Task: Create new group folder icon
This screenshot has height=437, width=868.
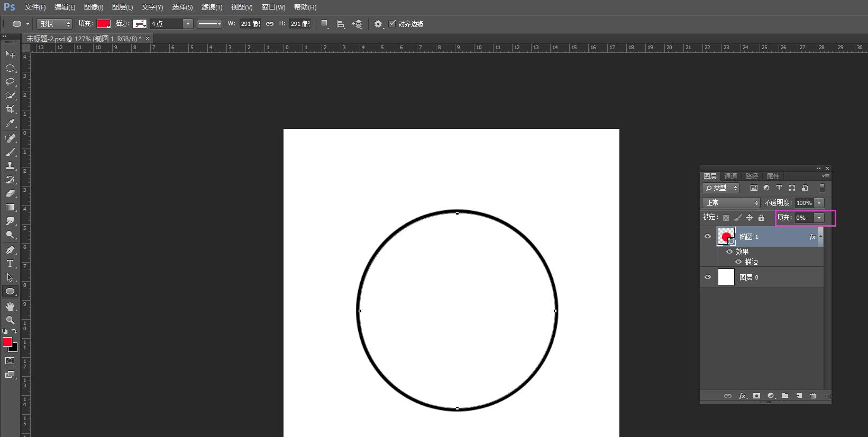Action: [785, 396]
